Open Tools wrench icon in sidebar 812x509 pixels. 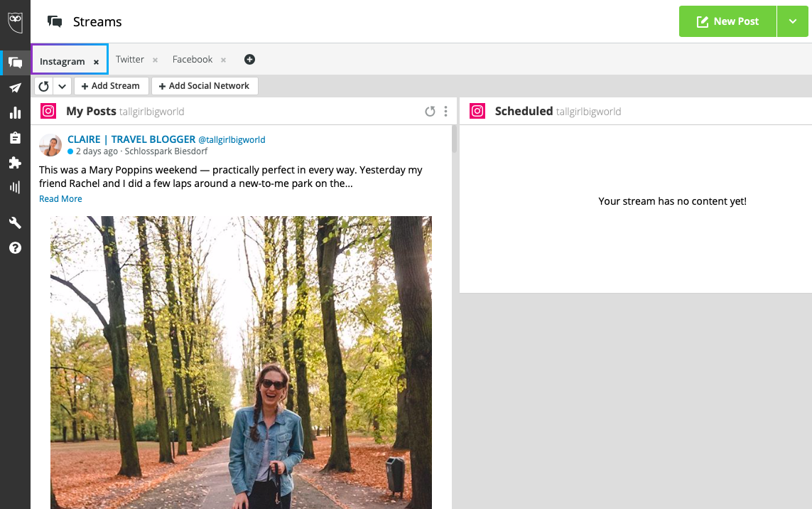coord(15,223)
